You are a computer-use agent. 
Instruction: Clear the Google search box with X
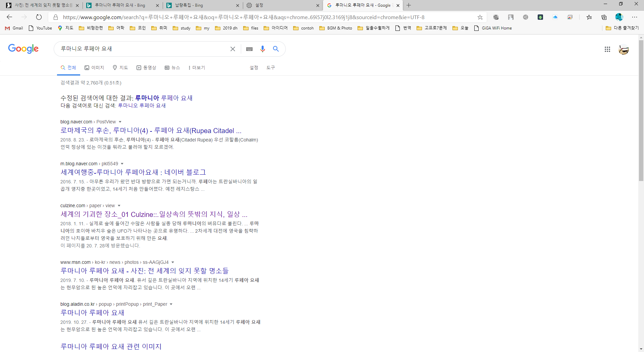[x=233, y=49]
